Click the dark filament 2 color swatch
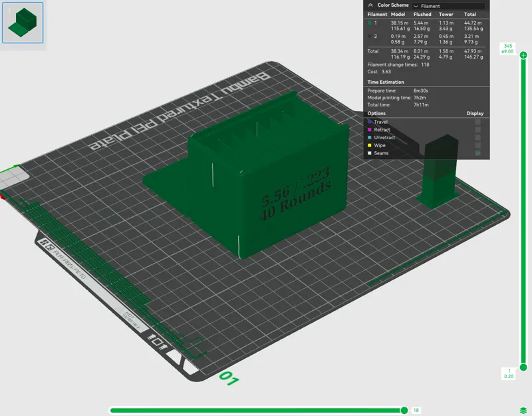Image resolution: width=532 pixels, height=416 pixels. [370, 37]
